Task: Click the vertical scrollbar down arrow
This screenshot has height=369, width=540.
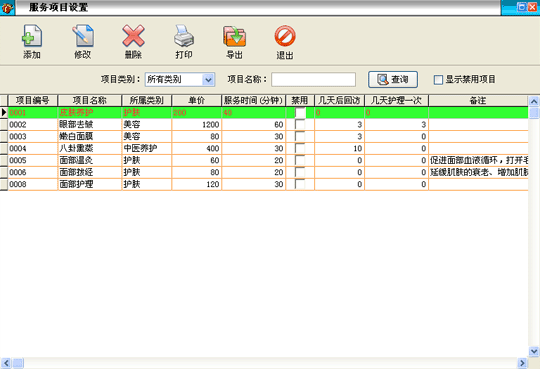Action: (x=534, y=351)
